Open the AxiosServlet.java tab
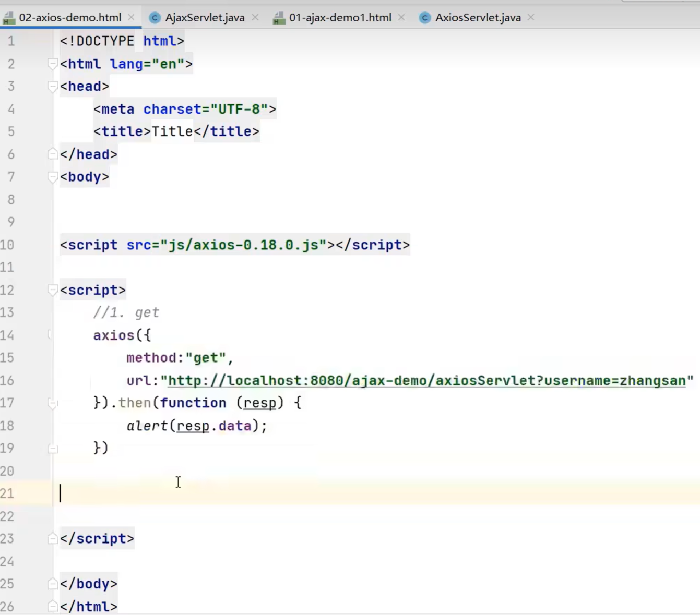The width and height of the screenshot is (700, 615). [x=478, y=17]
